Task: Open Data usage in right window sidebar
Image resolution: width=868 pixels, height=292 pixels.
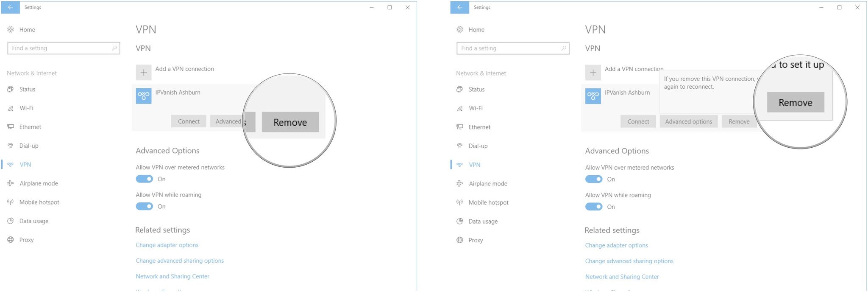Action: click(477, 221)
